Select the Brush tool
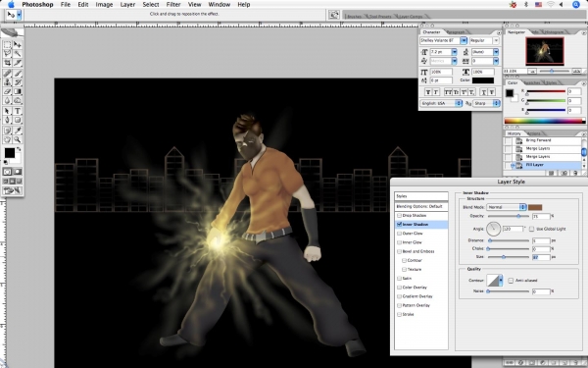This screenshot has height=368, width=588. coord(18,74)
